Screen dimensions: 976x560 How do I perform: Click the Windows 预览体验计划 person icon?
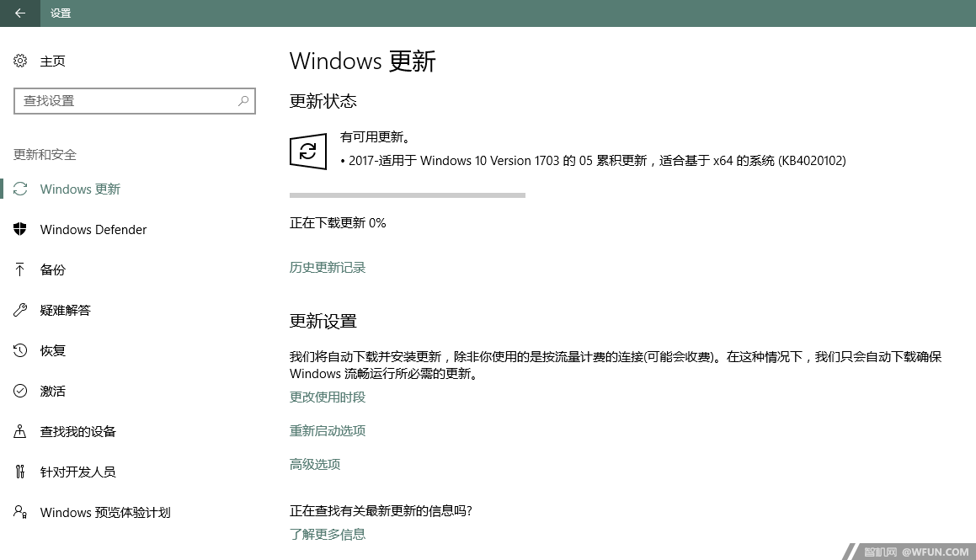[20, 512]
